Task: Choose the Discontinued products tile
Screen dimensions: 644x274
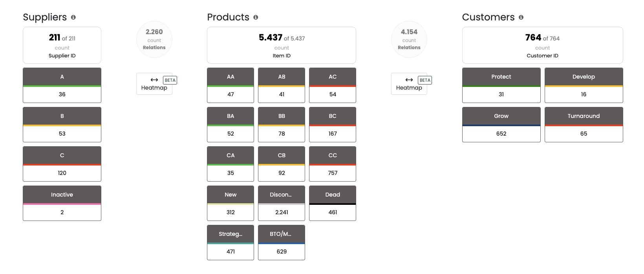Action: click(282, 203)
